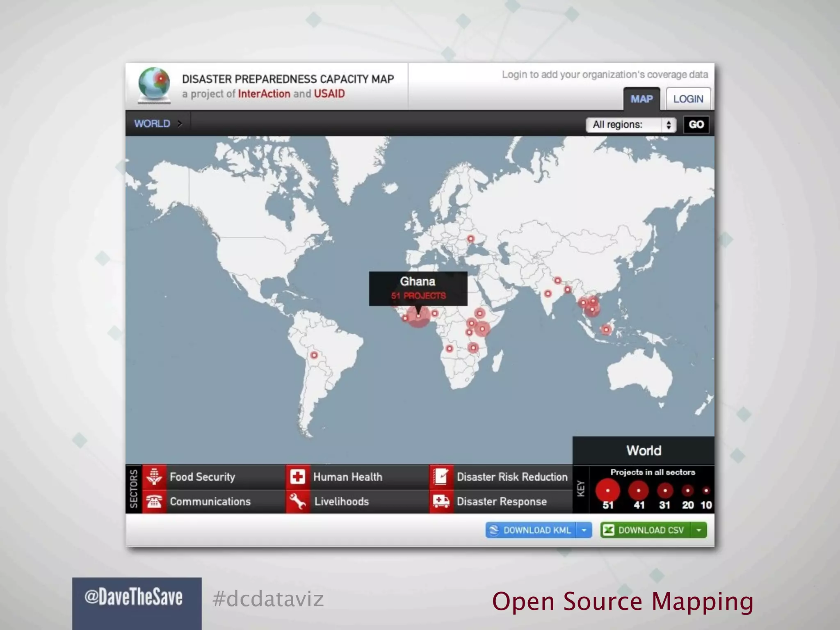The width and height of the screenshot is (840, 630).
Task: Open the USAID link
Action: [329, 94]
